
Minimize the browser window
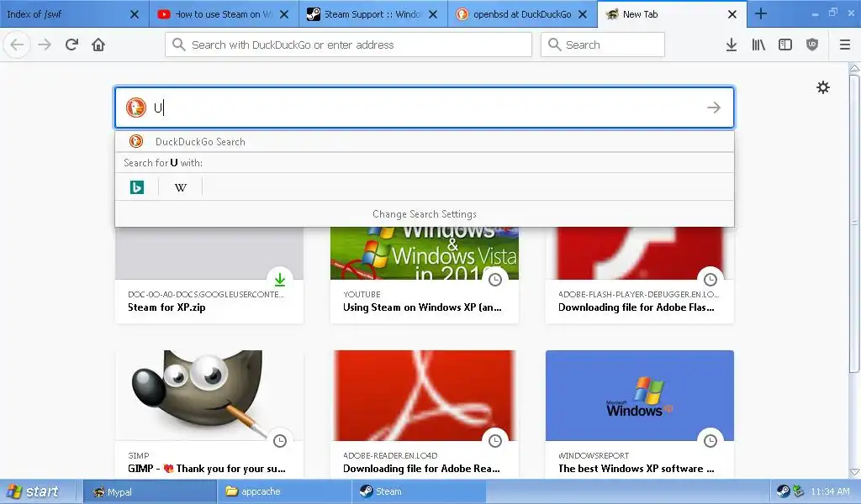tap(815, 13)
